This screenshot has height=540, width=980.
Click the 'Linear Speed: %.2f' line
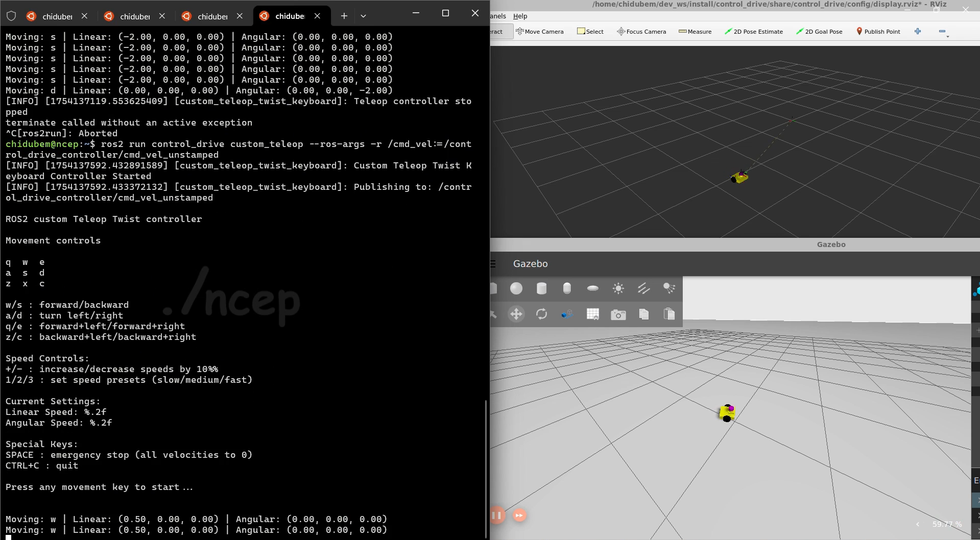pos(56,412)
